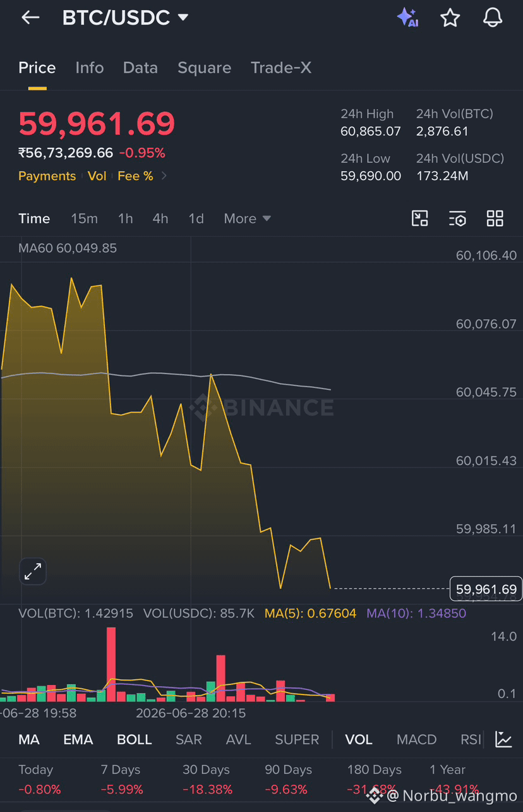
Task: Toggle the VOL sub-indicator
Action: pos(359,739)
